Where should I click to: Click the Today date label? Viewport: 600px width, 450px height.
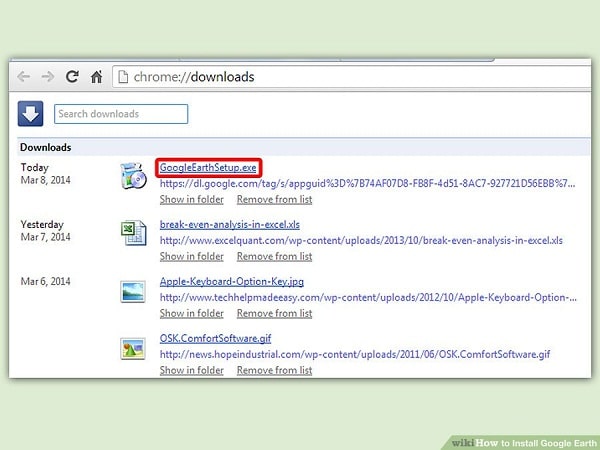pos(34,168)
